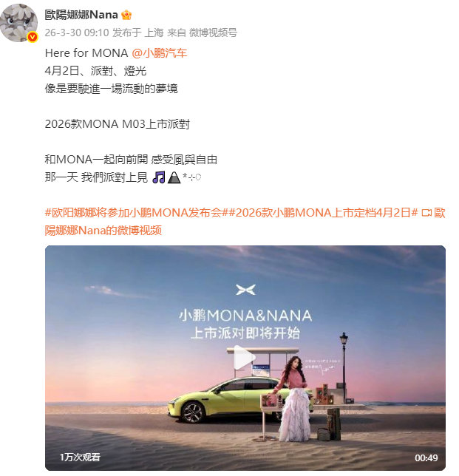
Task: Open hashtag #2026款小鹏MONA上市定档4月2日#
Action: (x=323, y=213)
